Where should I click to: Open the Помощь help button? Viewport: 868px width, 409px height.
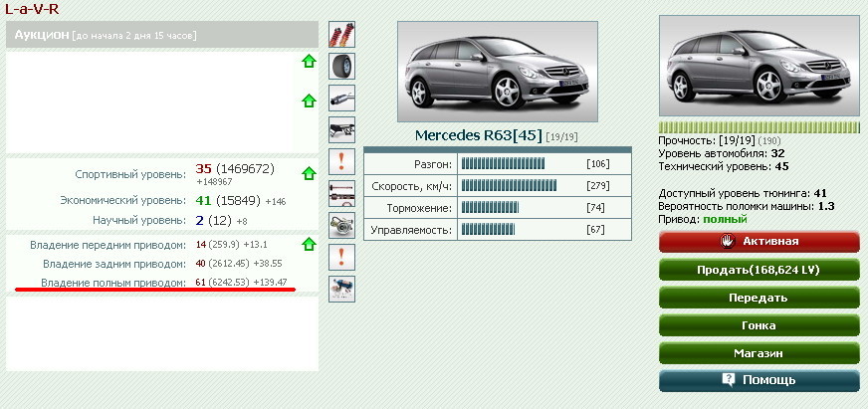(759, 380)
